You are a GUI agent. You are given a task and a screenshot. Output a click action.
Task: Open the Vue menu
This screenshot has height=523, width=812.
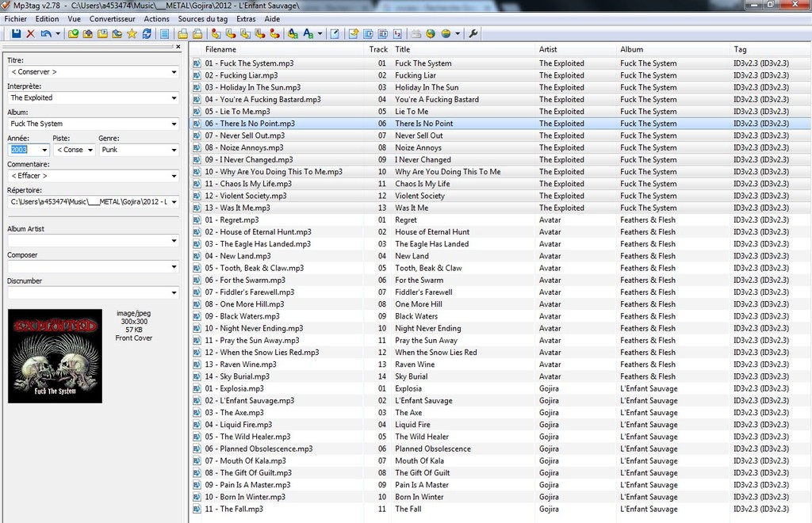pos(74,19)
